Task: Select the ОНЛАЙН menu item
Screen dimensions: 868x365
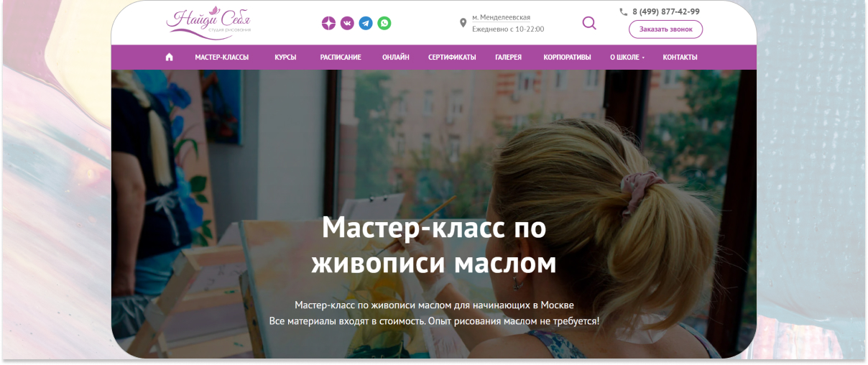Action: [x=396, y=57]
